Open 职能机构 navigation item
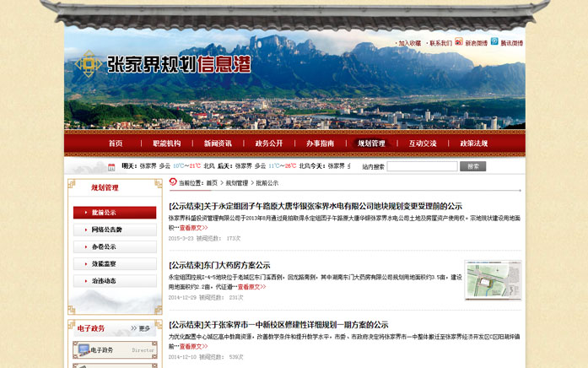 (167, 143)
